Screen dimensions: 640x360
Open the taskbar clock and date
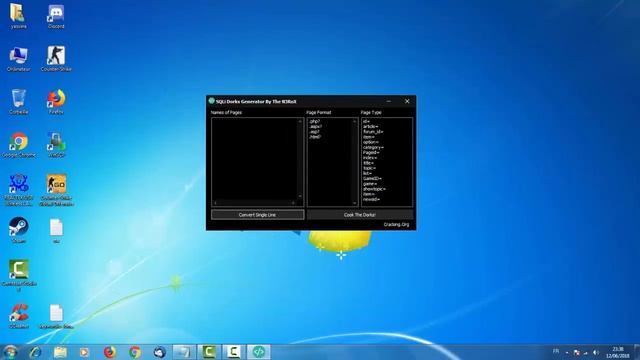pyautogui.click(x=618, y=353)
